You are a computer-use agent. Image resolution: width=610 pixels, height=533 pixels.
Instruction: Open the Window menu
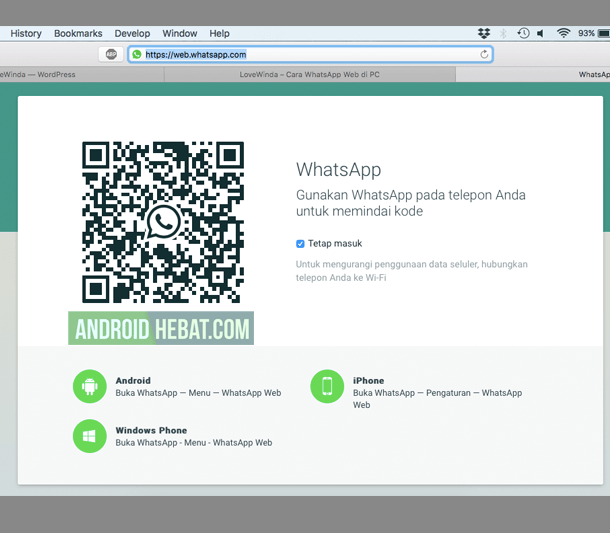pos(180,33)
